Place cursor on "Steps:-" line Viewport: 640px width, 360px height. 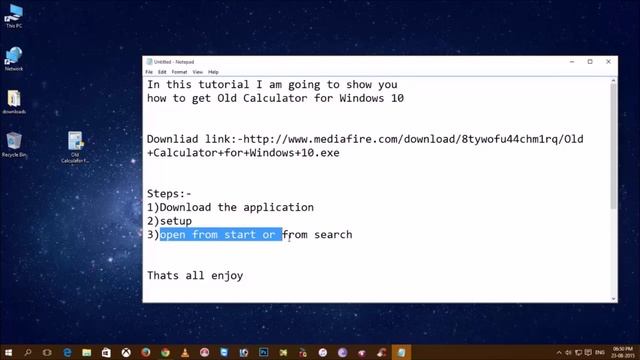[x=169, y=193]
